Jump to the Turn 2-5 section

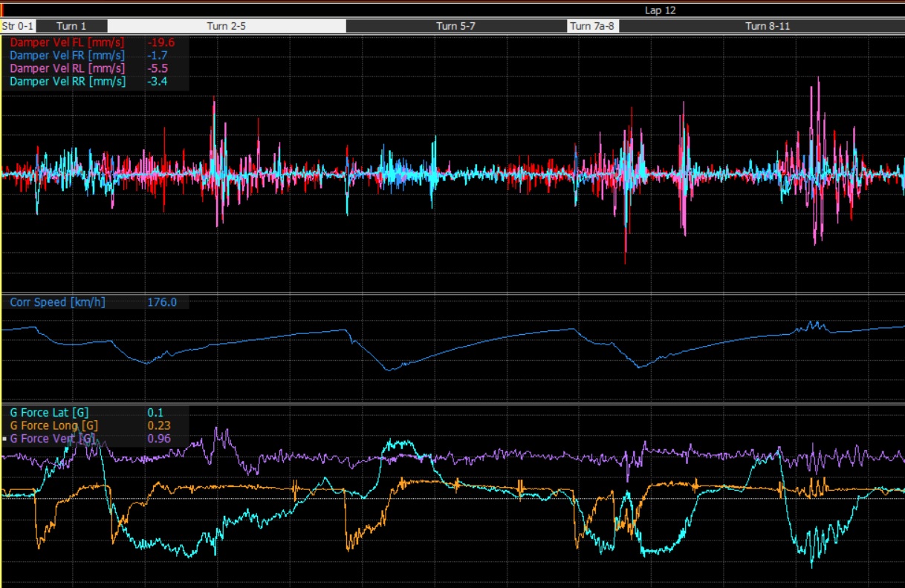(226, 26)
